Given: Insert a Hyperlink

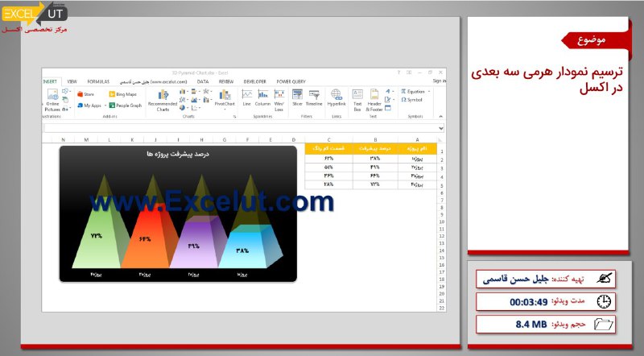Looking at the screenshot, I should click(336, 98).
